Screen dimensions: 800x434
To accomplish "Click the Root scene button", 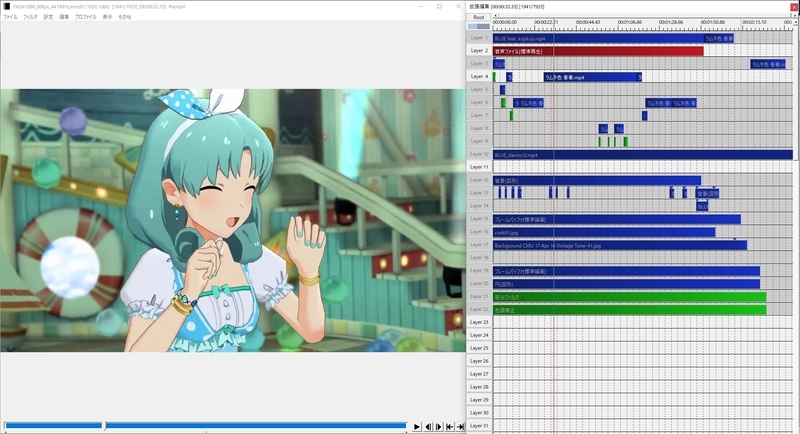I will 479,17.
